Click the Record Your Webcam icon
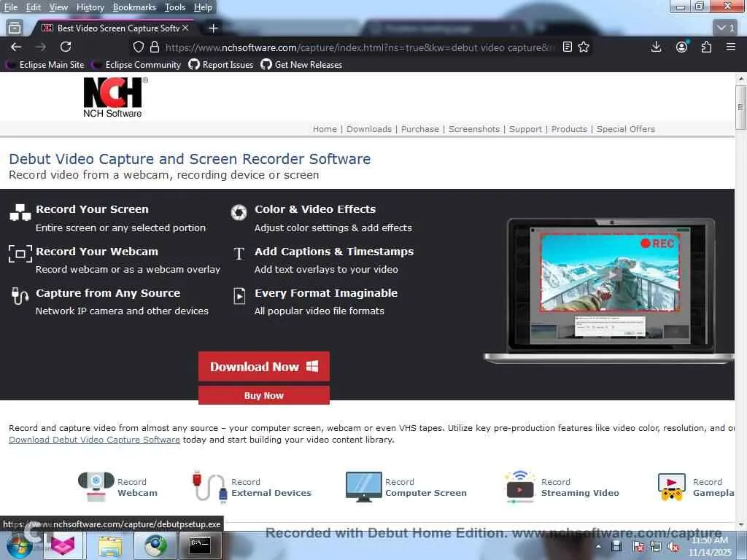Image resolution: width=747 pixels, height=560 pixels. coord(20,254)
